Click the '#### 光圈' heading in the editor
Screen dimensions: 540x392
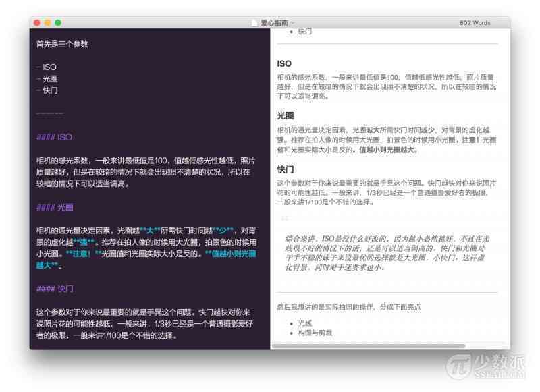click(55, 207)
